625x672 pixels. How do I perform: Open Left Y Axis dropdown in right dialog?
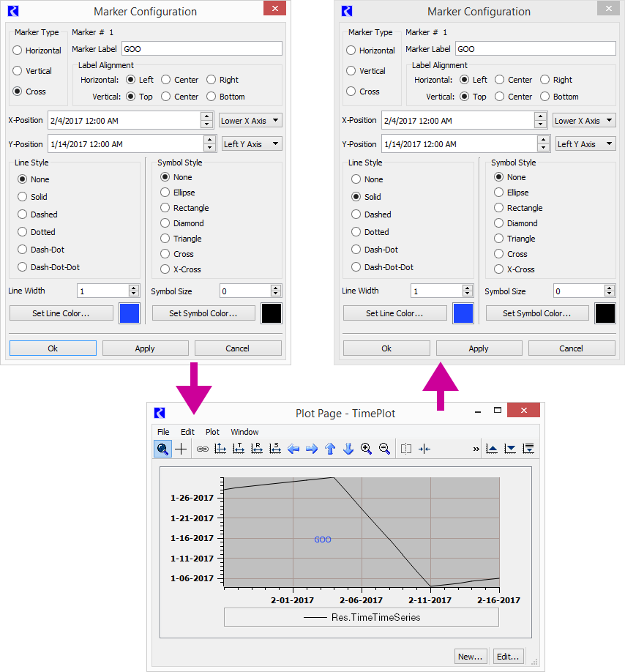(x=586, y=144)
